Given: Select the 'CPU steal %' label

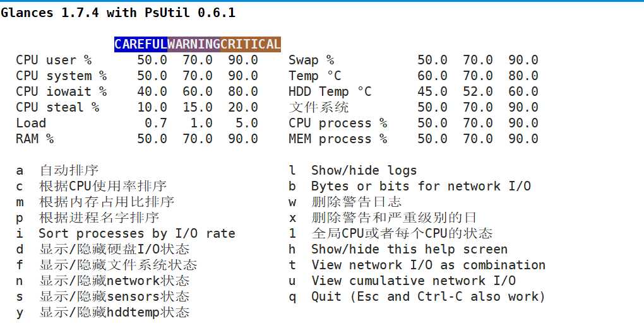Looking at the screenshot, I should click(57, 107).
